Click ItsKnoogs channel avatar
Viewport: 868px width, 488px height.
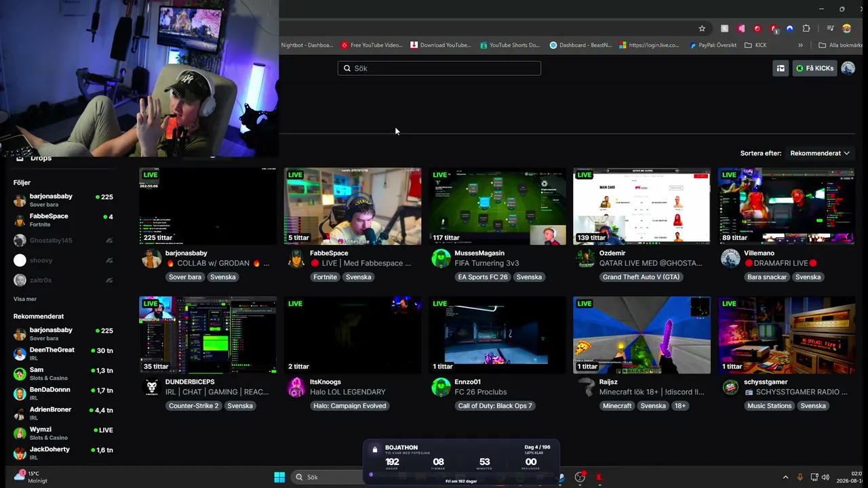(296, 387)
